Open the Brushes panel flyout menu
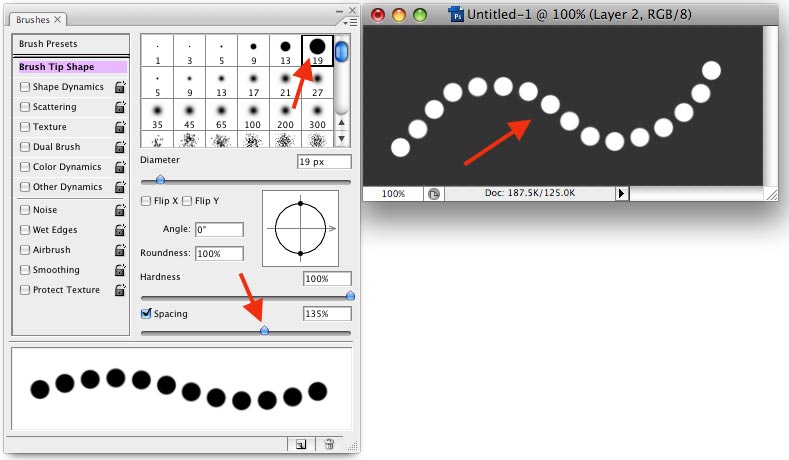Image resolution: width=789 pixels, height=460 pixels. tap(350, 22)
